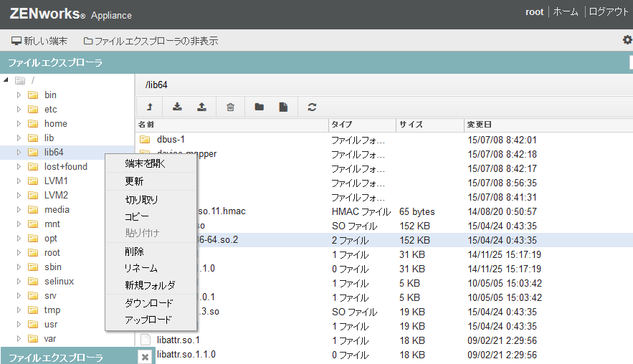
Task: Select the srv folder in tree
Action: tap(50, 296)
